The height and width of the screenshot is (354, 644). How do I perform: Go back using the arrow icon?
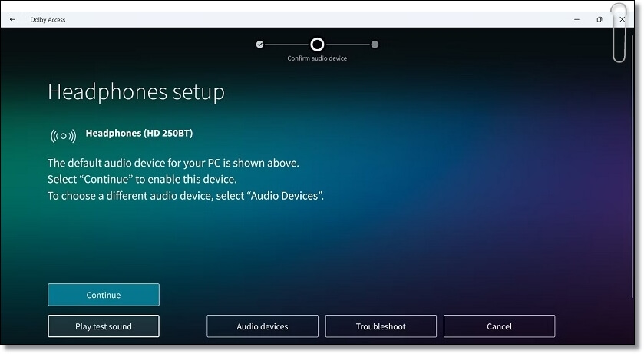pyautogui.click(x=12, y=19)
